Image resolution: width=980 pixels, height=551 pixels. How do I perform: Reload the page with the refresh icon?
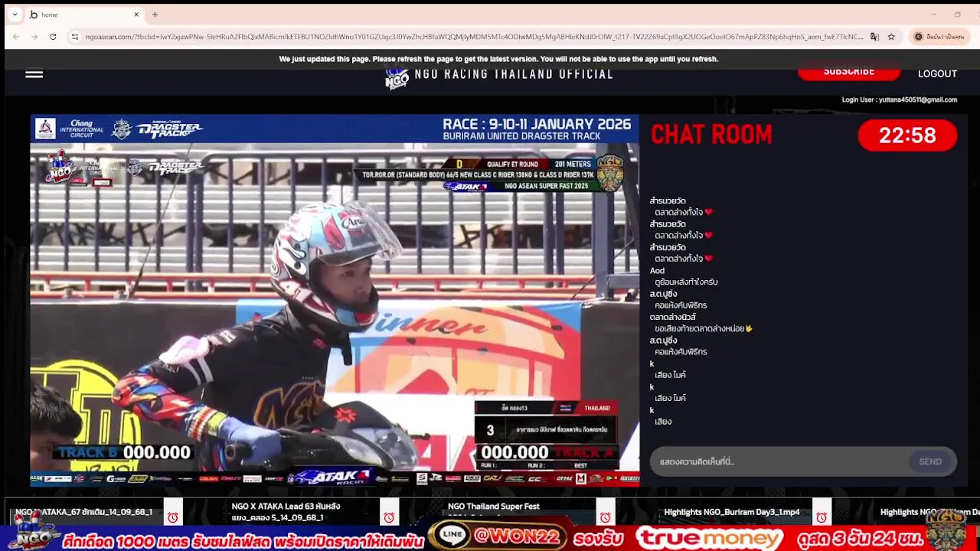tap(53, 37)
